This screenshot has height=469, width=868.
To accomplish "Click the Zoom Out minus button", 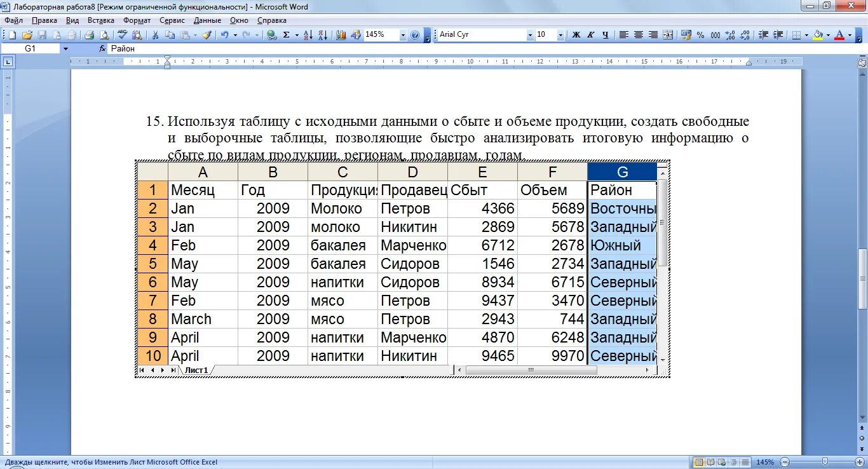I will [x=785, y=462].
